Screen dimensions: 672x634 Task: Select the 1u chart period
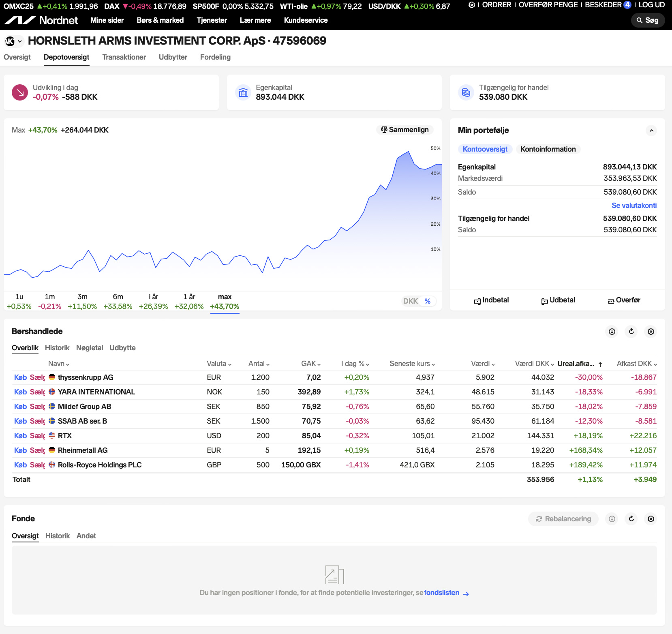click(19, 302)
